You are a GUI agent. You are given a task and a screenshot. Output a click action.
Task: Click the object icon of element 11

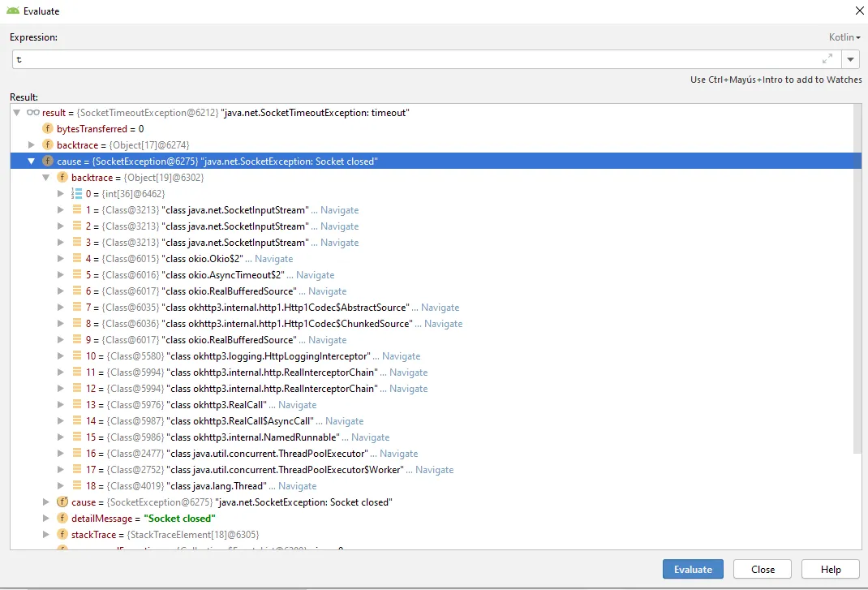77,372
